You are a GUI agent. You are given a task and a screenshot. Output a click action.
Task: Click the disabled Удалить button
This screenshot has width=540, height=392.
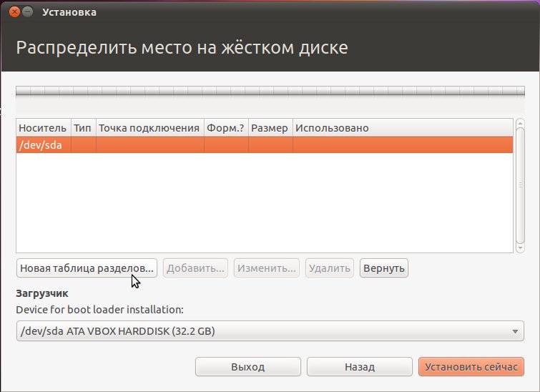pyautogui.click(x=329, y=268)
